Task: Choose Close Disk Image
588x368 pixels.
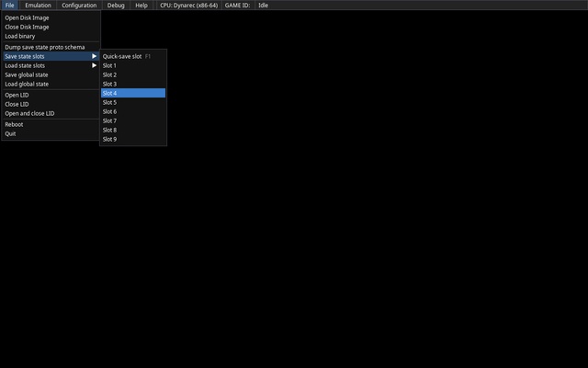Action: [x=51, y=27]
